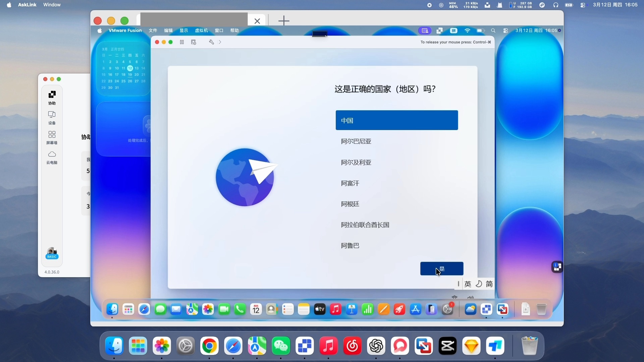644x362 pixels.
Task: Click the battery icon in remote menu bar
Action: pos(481,31)
